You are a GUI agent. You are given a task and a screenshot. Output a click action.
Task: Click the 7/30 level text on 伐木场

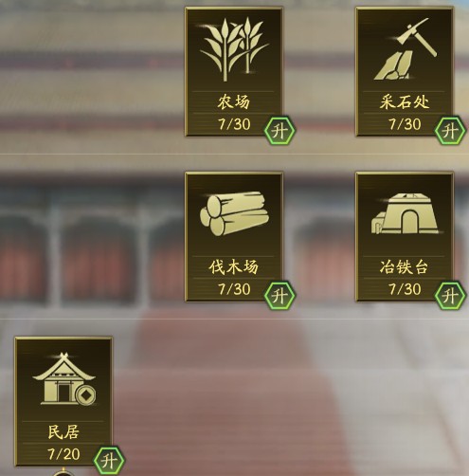[234, 289]
